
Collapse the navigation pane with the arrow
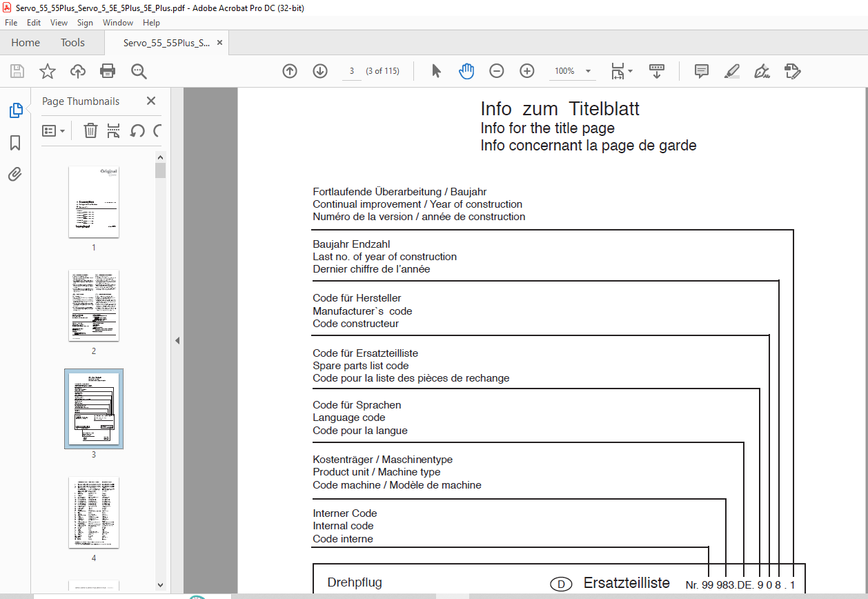(177, 340)
